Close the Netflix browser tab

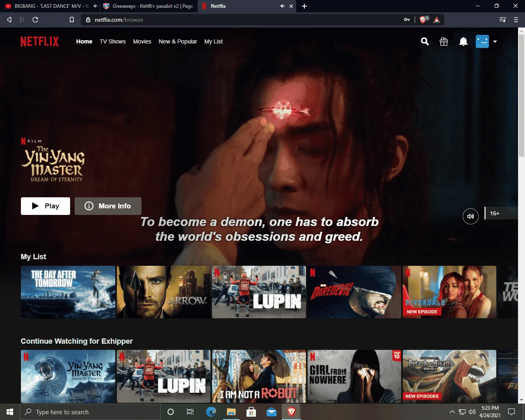291,6
